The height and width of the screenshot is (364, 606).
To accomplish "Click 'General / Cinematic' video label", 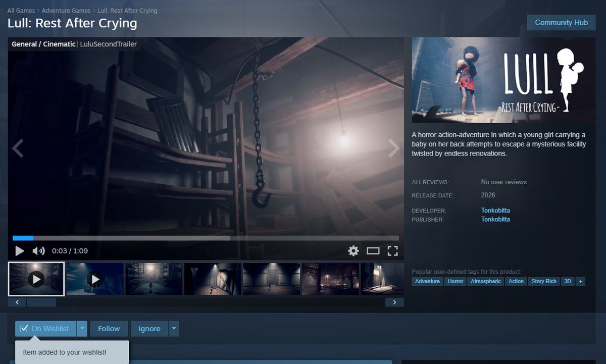I will tap(43, 44).
